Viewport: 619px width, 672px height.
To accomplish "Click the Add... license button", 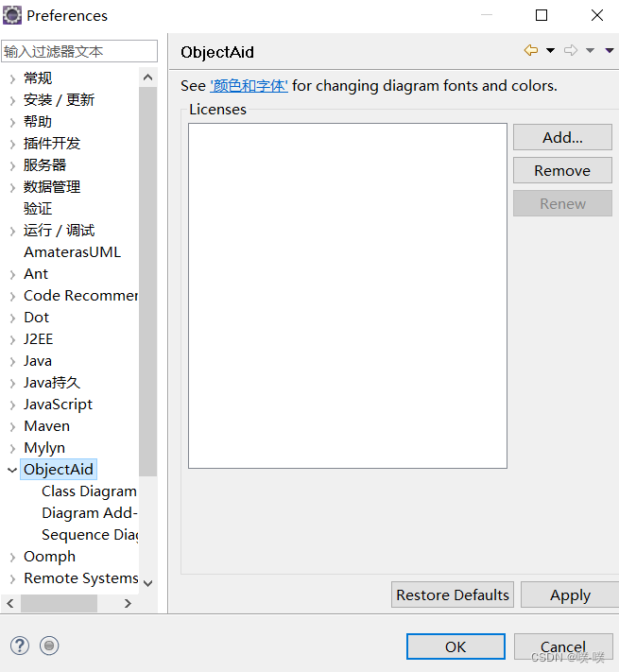I will (562, 137).
